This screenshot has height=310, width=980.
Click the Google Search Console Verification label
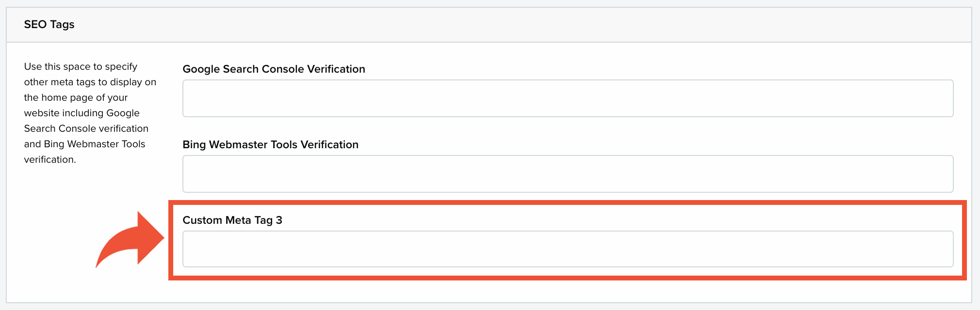click(x=274, y=69)
